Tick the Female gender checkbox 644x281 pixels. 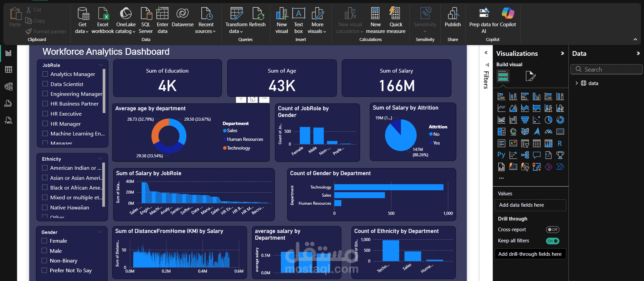(44, 241)
